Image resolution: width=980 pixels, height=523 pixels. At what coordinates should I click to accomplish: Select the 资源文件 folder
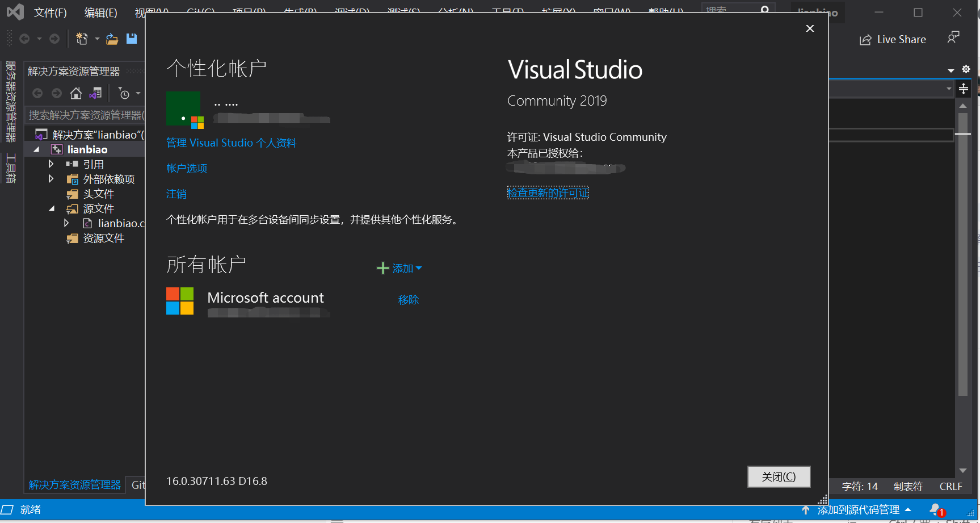pos(104,238)
